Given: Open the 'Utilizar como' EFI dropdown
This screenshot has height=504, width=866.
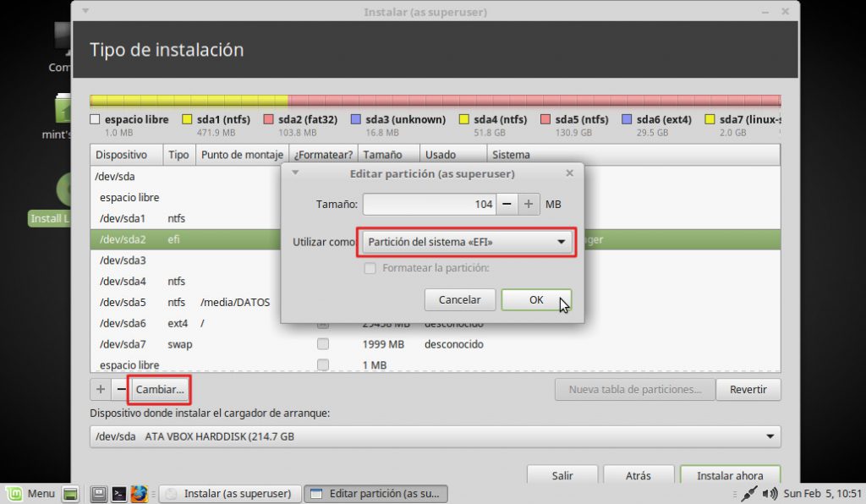Looking at the screenshot, I should (467, 243).
